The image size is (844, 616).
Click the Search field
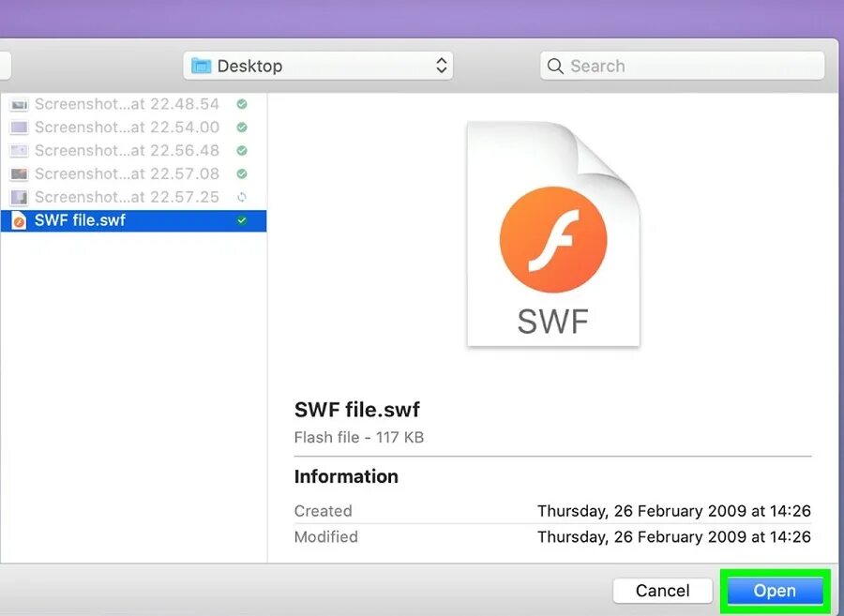pos(682,66)
